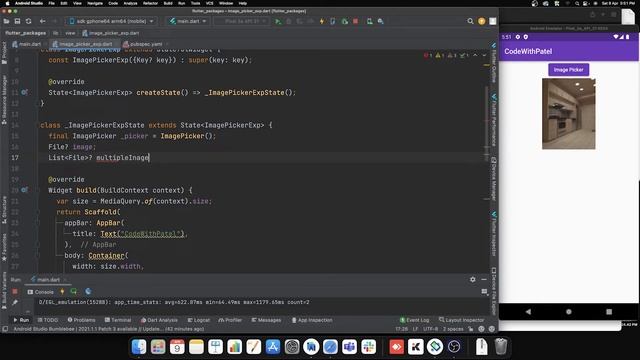Toggle the Flutter Outline side panel
This screenshot has width=640, height=360.
[493, 62]
